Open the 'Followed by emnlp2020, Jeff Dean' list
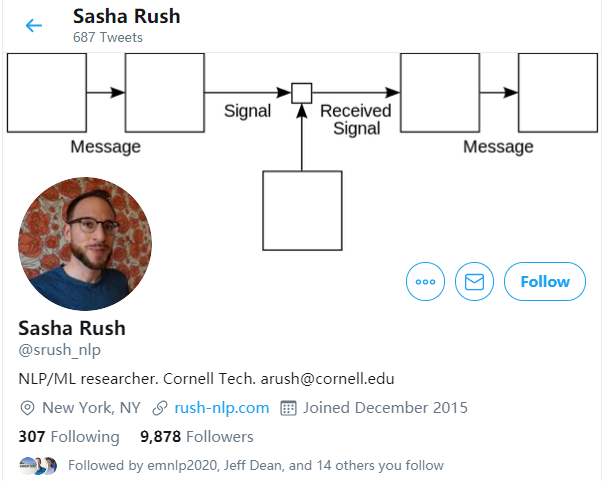 (x=256, y=465)
